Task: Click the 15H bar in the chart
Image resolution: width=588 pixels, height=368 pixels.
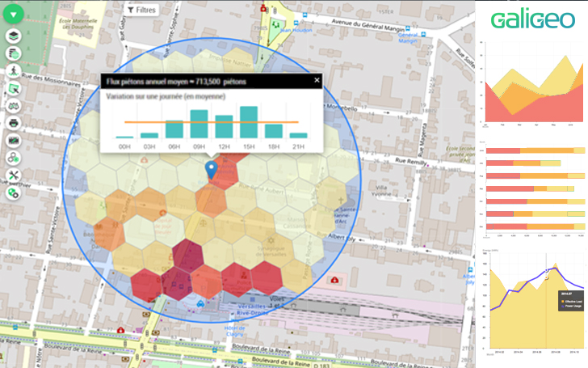Action: (249, 122)
